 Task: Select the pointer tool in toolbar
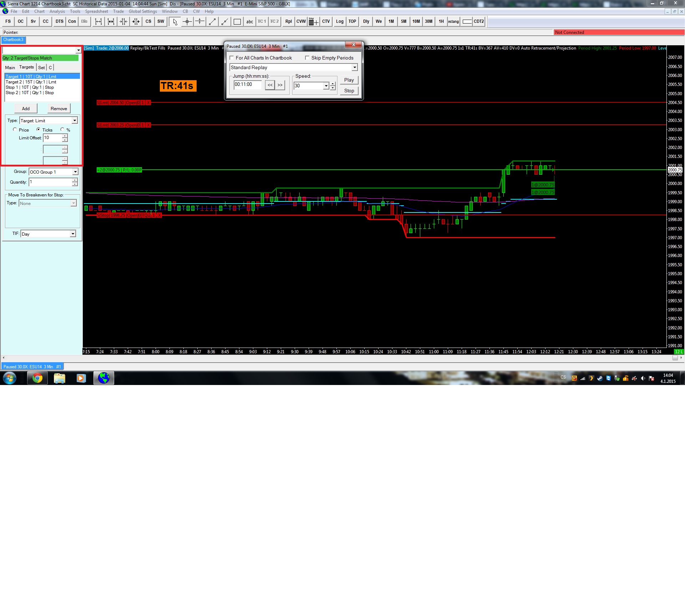[175, 22]
